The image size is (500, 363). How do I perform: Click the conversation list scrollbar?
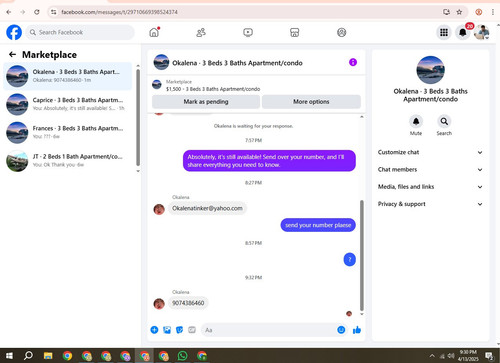click(138, 117)
